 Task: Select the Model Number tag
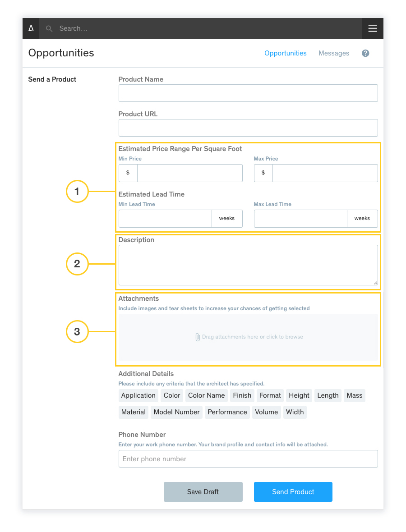pos(176,412)
